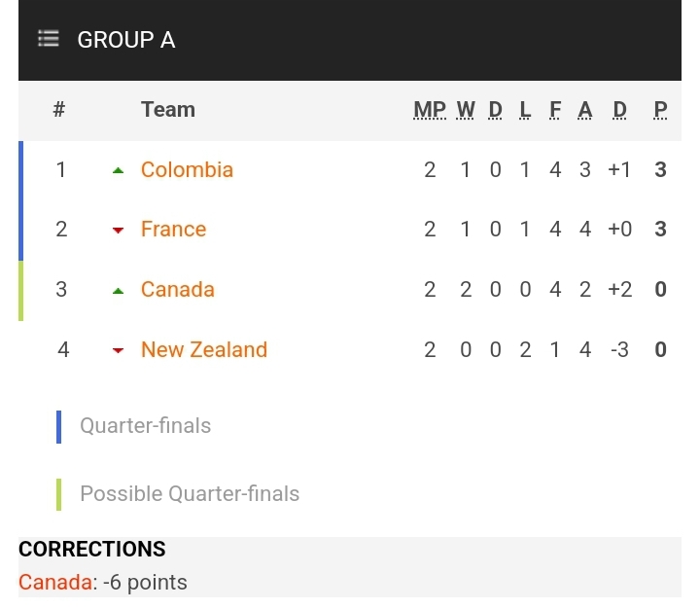The image size is (700, 609).
Task: Click the GROUP A header title
Action: coord(126,40)
